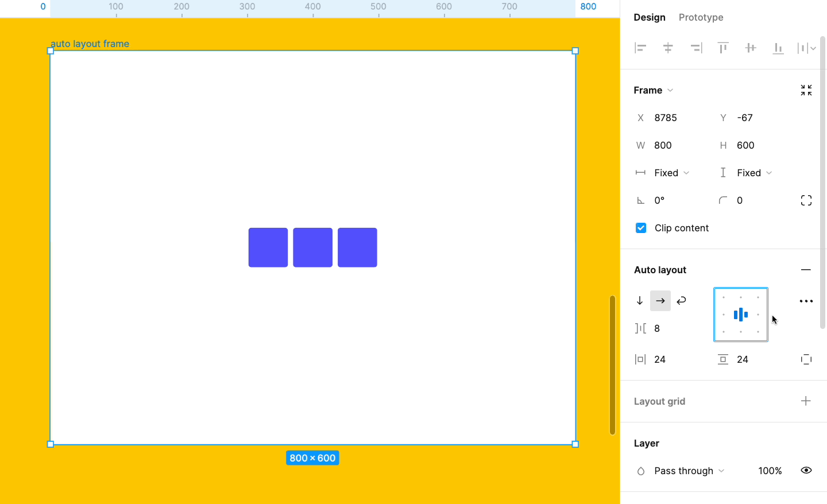Click the Layout grid heading
Viewport: 827px width, 504px height.
click(659, 401)
